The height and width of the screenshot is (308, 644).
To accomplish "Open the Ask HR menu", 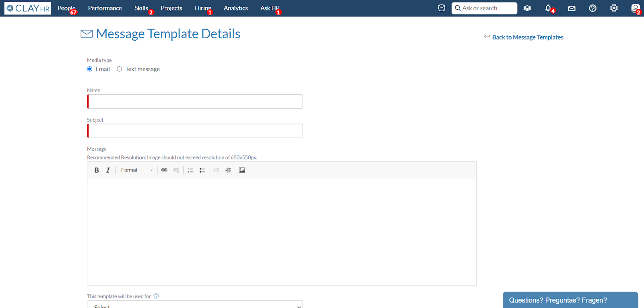I will tap(270, 8).
